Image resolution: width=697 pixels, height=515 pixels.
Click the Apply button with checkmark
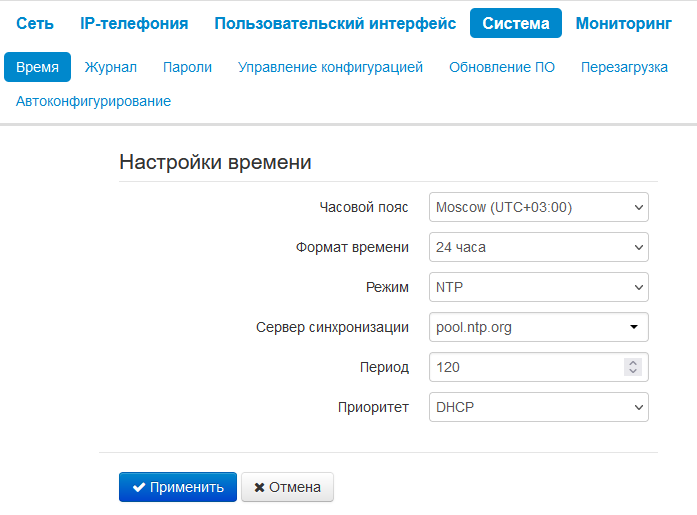coord(178,487)
